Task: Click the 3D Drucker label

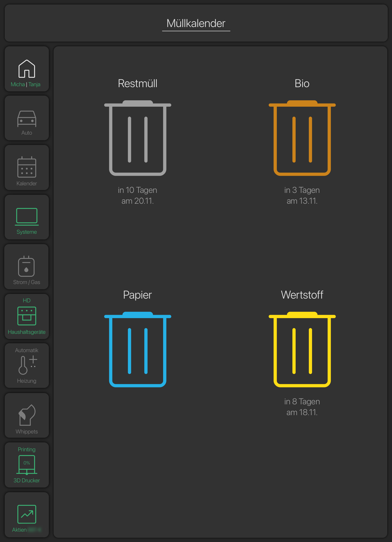Action: tap(27, 480)
